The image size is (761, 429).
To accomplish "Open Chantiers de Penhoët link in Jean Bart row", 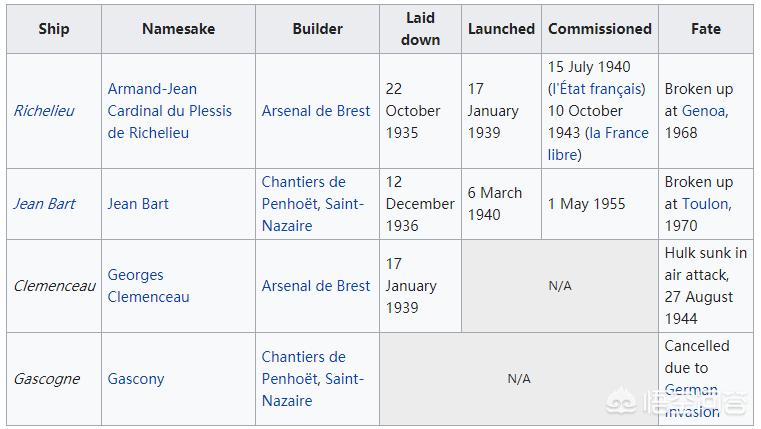I will [313, 204].
